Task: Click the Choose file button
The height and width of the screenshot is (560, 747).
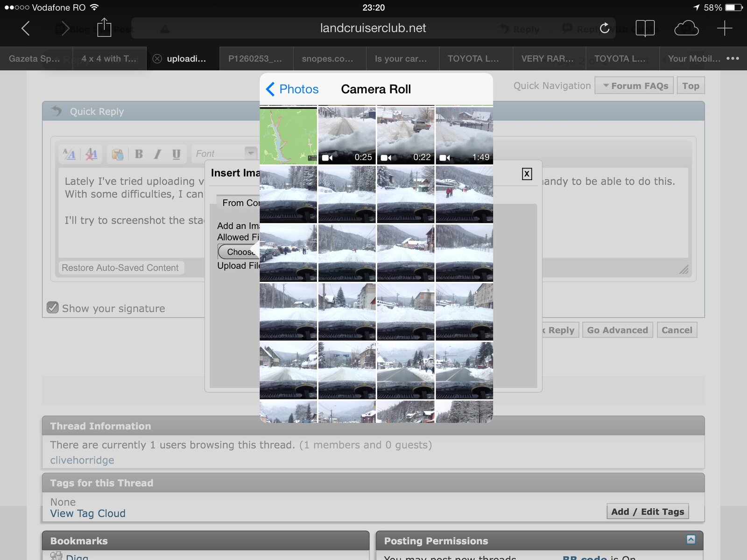Action: [x=239, y=252]
